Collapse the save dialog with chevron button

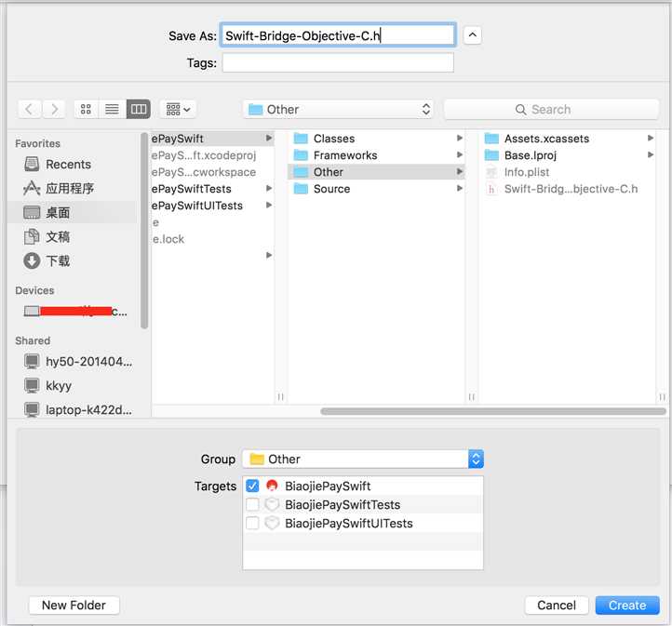tap(472, 35)
